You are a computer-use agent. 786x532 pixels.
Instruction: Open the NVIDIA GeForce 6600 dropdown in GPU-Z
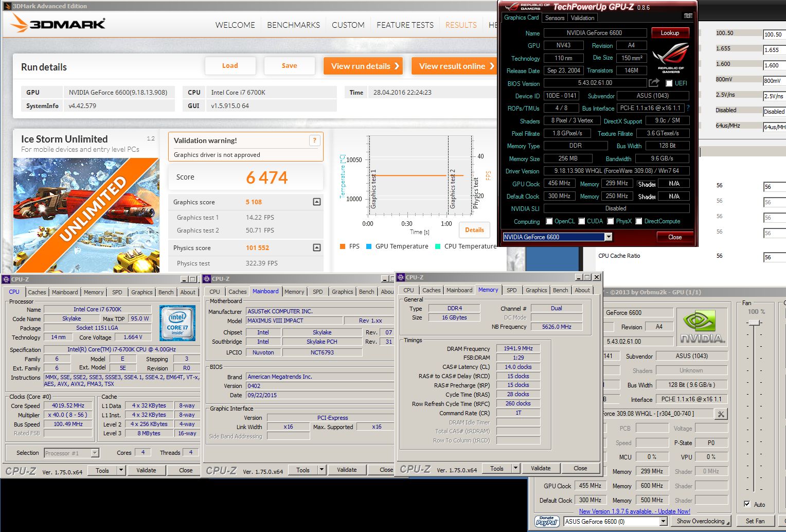pyautogui.click(x=609, y=237)
